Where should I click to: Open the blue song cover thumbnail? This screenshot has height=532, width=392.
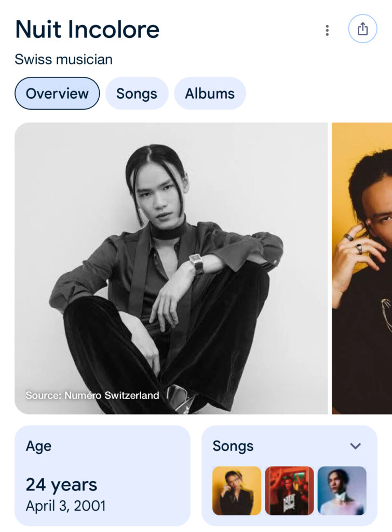tap(342, 490)
